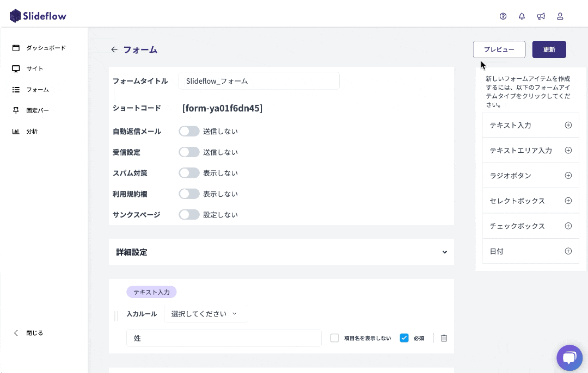Open the notifications bell icon
The height and width of the screenshot is (373, 588).
click(522, 16)
